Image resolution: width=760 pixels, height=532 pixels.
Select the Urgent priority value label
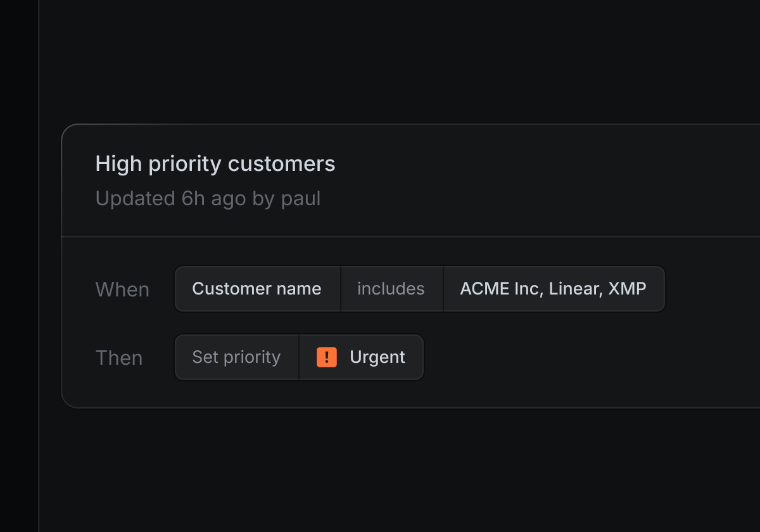(x=377, y=357)
